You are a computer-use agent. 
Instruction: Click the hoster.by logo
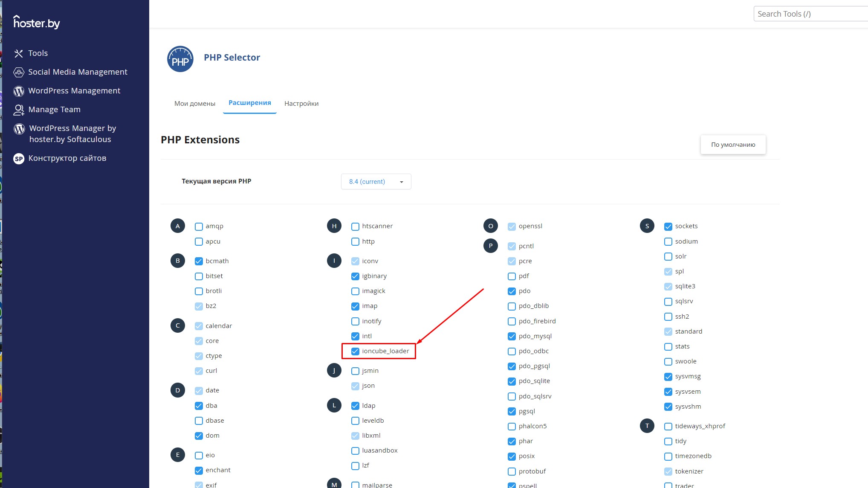click(x=37, y=22)
